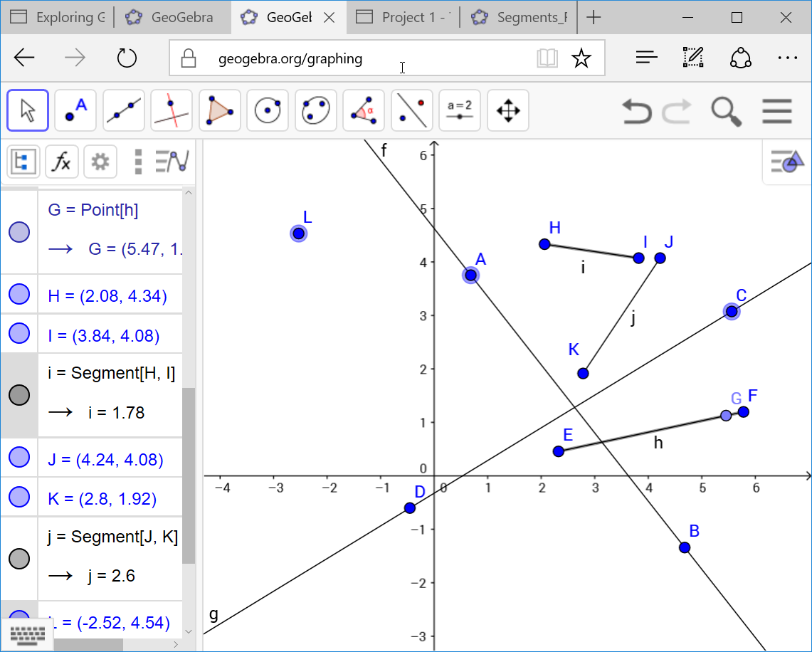Hide point J in the algebra view
This screenshot has width=812, height=652.
coord(19,457)
